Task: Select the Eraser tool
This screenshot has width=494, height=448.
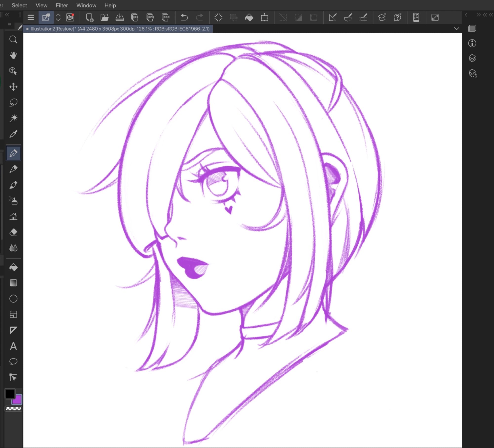Action: pyautogui.click(x=13, y=232)
